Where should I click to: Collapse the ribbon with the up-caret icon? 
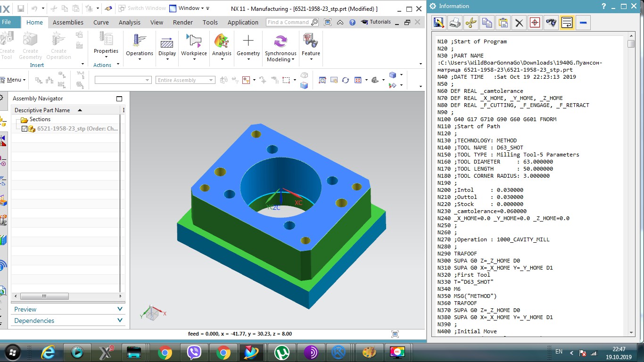(340, 22)
